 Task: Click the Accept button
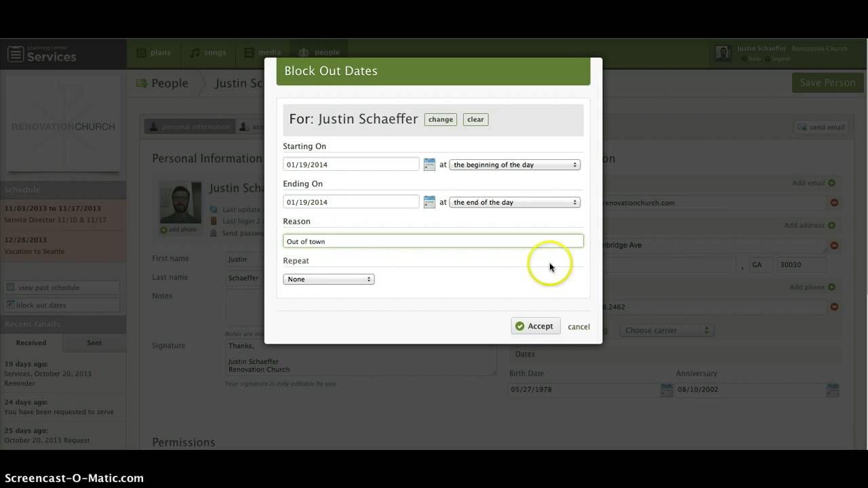tap(536, 326)
